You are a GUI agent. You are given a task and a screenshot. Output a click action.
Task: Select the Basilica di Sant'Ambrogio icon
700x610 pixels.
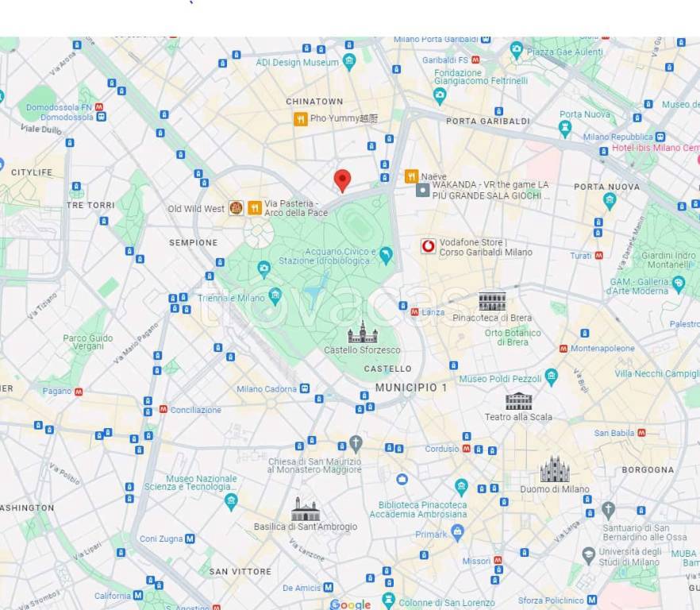(x=306, y=509)
